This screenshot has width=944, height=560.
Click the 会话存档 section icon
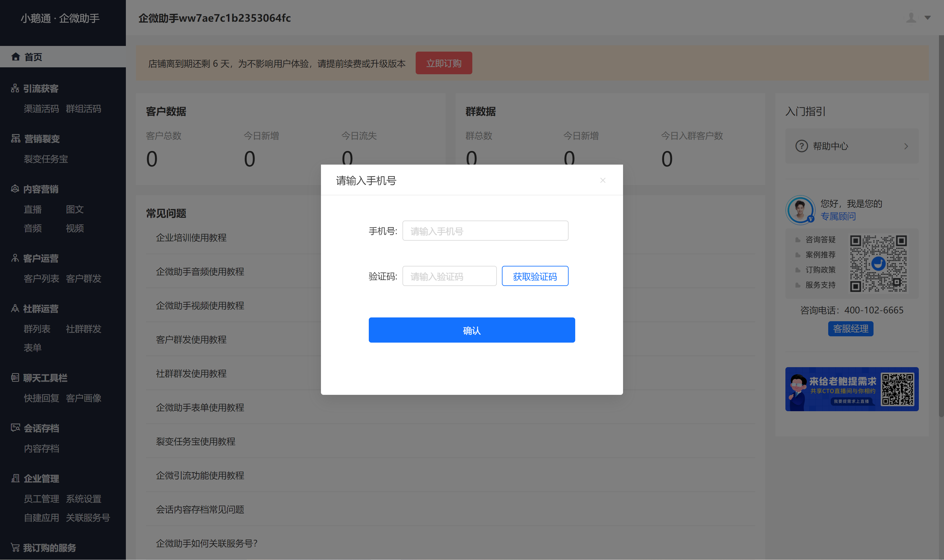15,428
